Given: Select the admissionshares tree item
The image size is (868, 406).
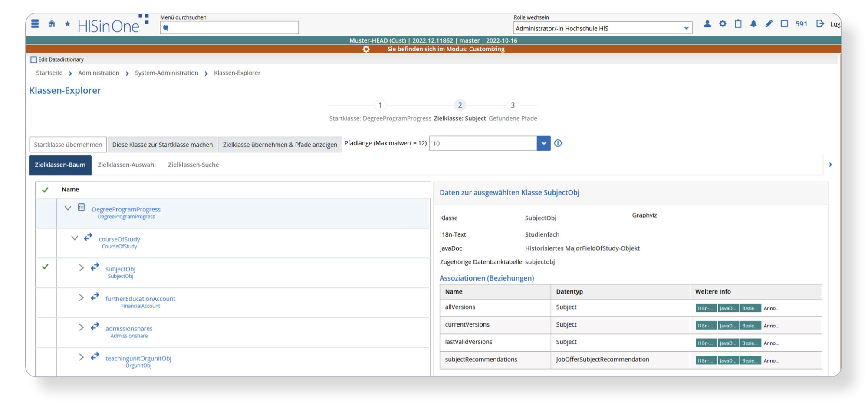Looking at the screenshot, I should (129, 329).
